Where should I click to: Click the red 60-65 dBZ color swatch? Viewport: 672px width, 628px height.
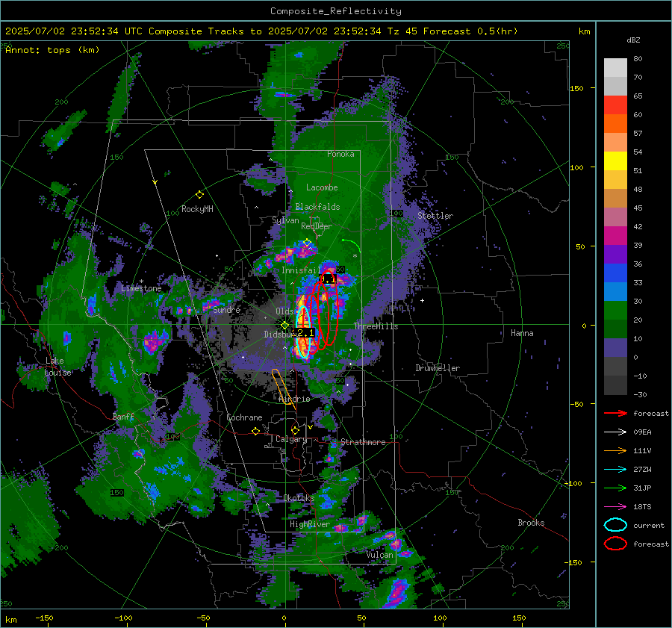coord(615,105)
